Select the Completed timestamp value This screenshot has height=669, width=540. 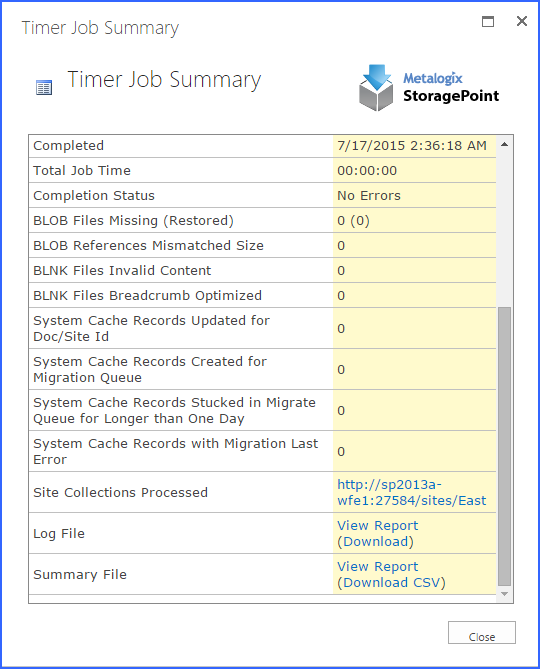click(412, 146)
